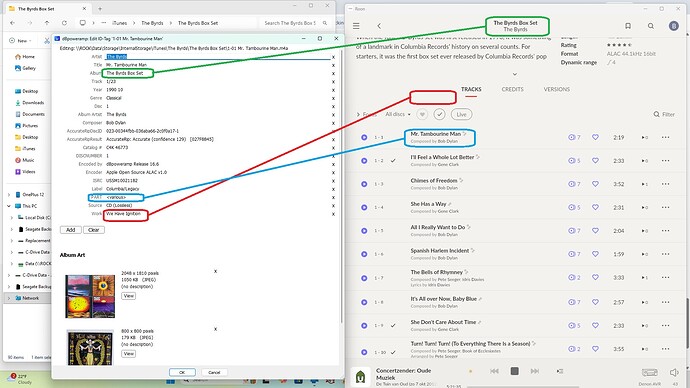Viewport: 690px width, 388px height.
Task: Open a new Explorer tab
Action: [100, 8]
